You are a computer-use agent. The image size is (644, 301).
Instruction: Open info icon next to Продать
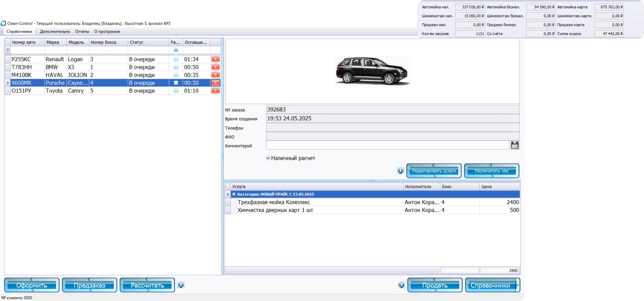(x=401, y=285)
